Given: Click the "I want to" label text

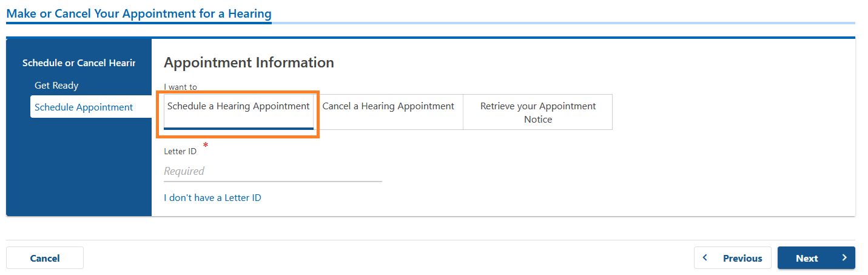Looking at the screenshot, I should [x=180, y=87].
